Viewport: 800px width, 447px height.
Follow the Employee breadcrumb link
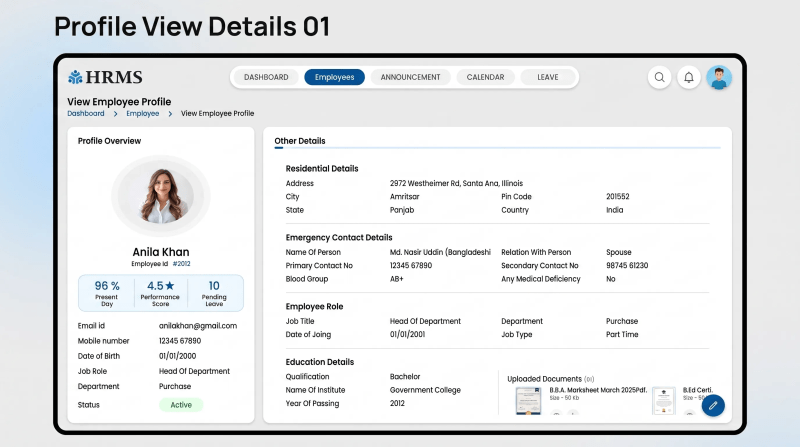tap(142, 113)
